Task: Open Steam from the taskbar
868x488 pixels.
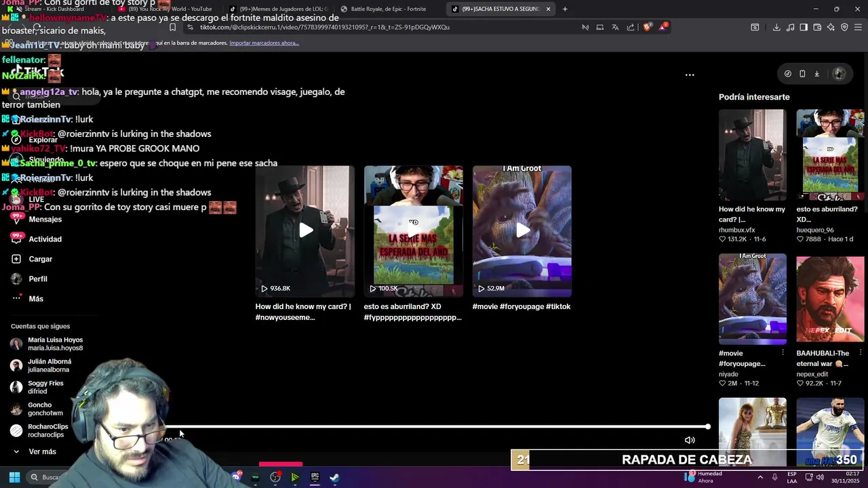Action: point(334,477)
